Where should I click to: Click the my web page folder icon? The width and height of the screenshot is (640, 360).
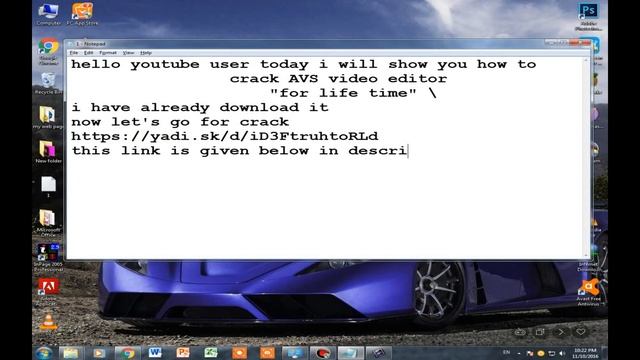coord(47,118)
